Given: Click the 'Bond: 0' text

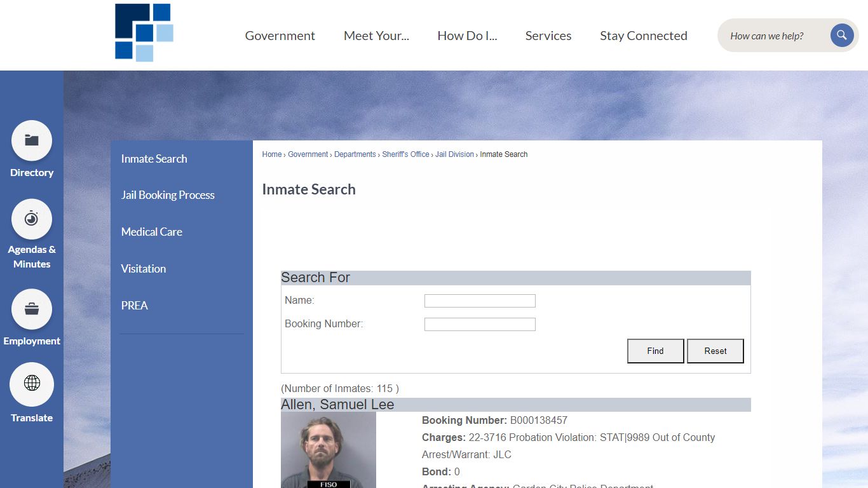Looking at the screenshot, I should (441, 472).
